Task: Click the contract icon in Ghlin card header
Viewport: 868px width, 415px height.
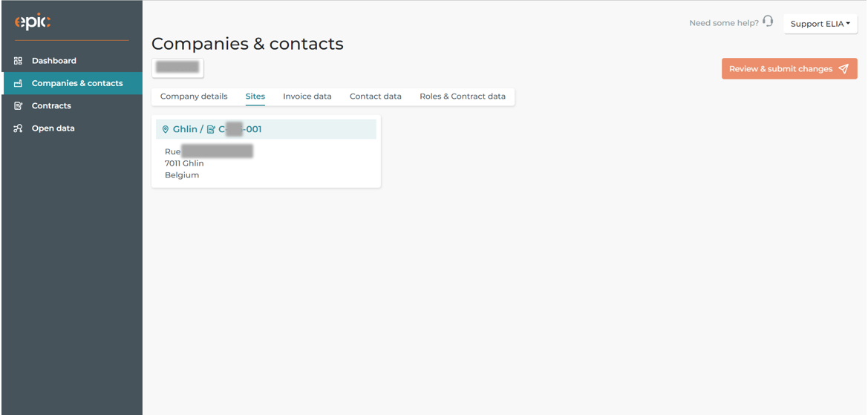Action: pos(211,129)
